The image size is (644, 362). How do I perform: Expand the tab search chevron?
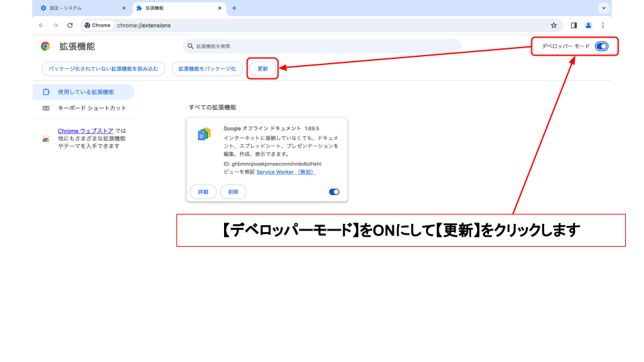point(603,8)
